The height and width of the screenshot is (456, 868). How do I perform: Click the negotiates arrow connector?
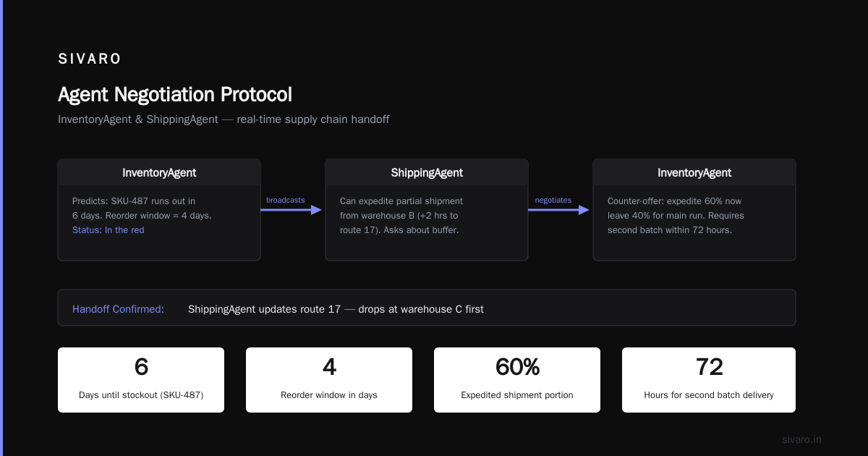558,210
